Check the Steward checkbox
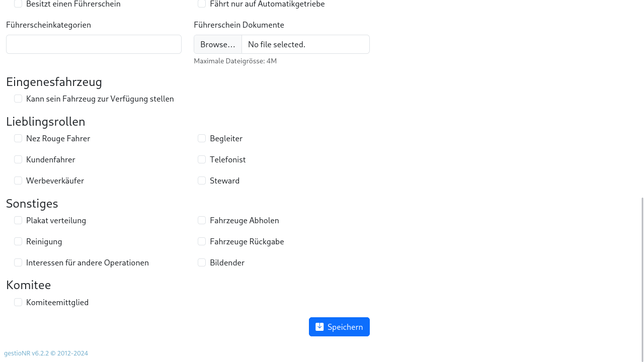Viewport: 644px width, 362px height. pyautogui.click(x=202, y=180)
